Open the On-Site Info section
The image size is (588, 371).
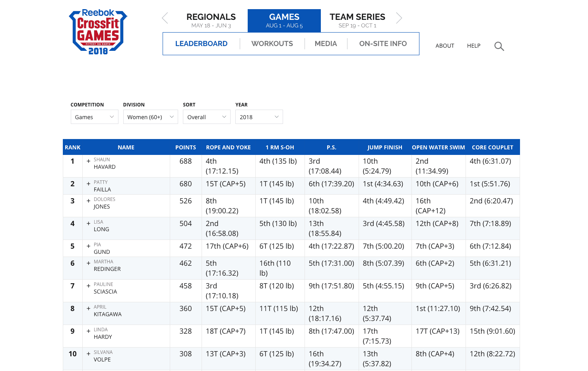(x=383, y=44)
